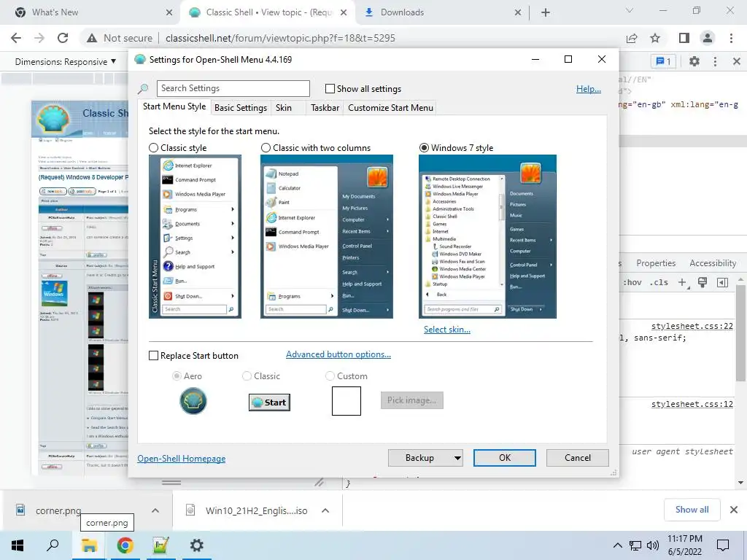The height and width of the screenshot is (560, 747).
Task: Click the new style rule plus icon
Action: (683, 282)
